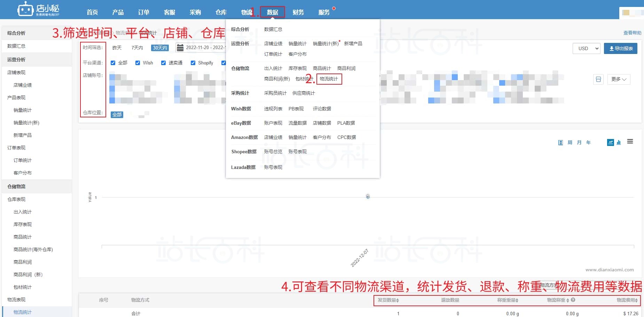Open the 查看帮助 help link
The image size is (644, 317).
pos(632,33)
